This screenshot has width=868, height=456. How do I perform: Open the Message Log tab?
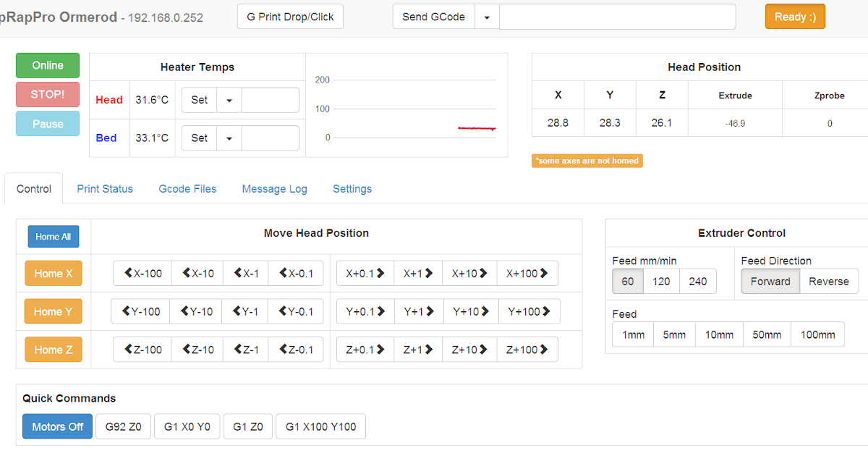tap(274, 188)
